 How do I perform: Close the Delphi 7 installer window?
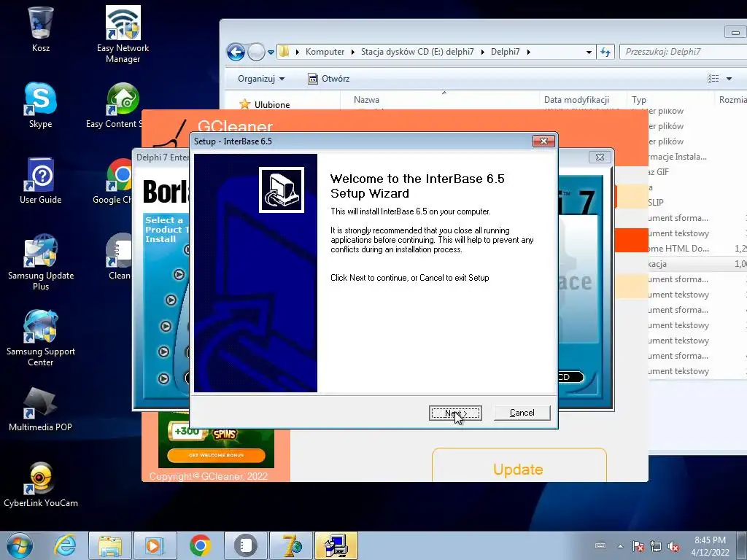click(600, 157)
